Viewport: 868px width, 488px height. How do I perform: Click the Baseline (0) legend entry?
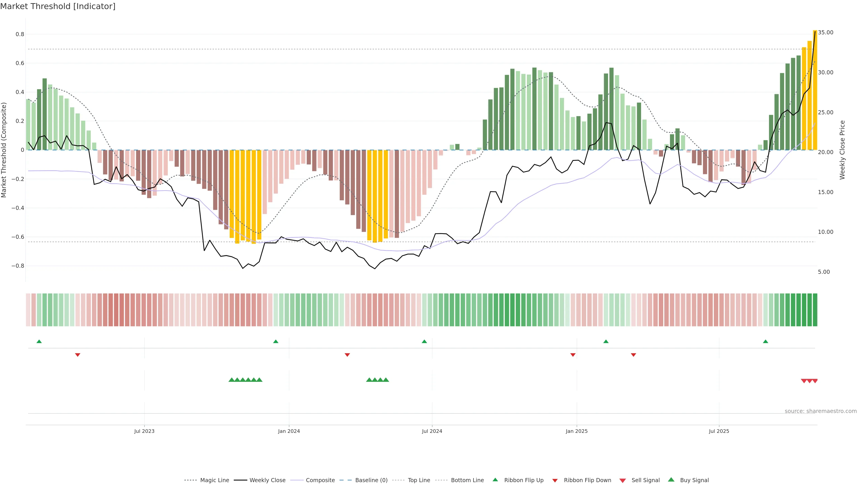click(x=371, y=480)
